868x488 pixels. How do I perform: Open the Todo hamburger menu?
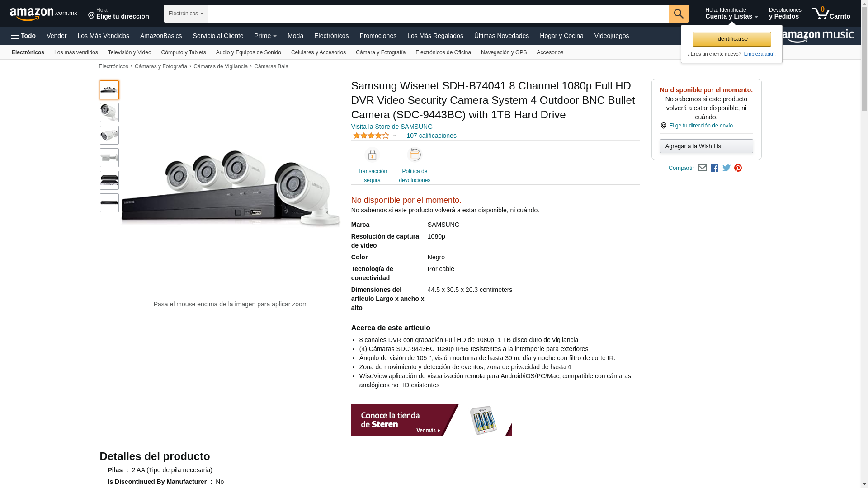(23, 36)
